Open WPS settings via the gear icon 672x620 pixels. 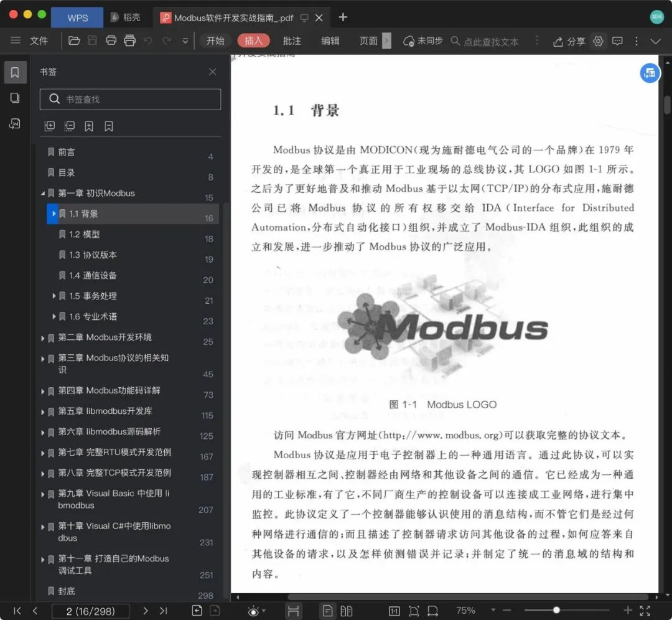point(598,41)
